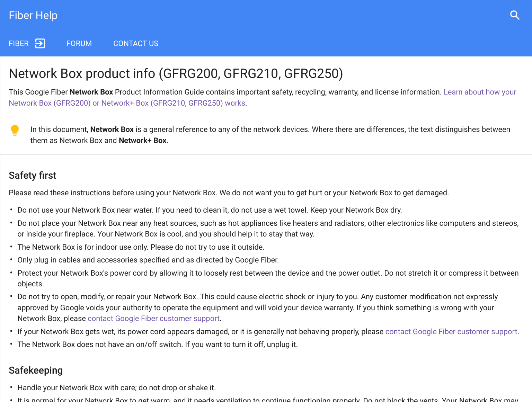Open contact support link in repair bullet
Image resolution: width=532 pixels, height=402 pixels.
(154, 319)
